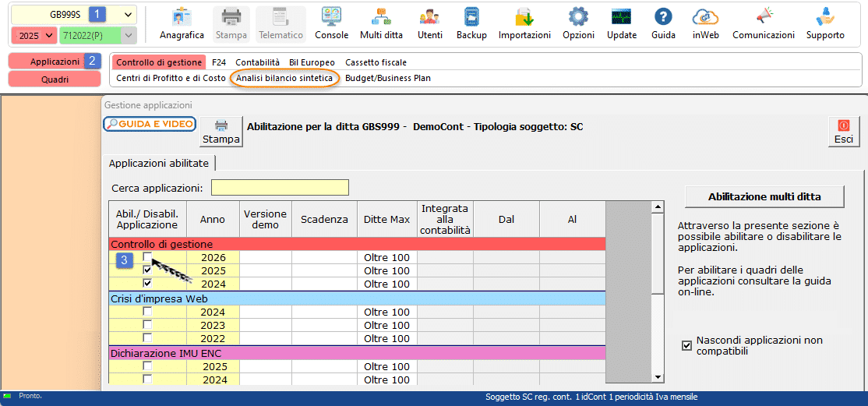Click the 2023 year cell
Viewport: 868px width, 406px height.
[213, 325]
